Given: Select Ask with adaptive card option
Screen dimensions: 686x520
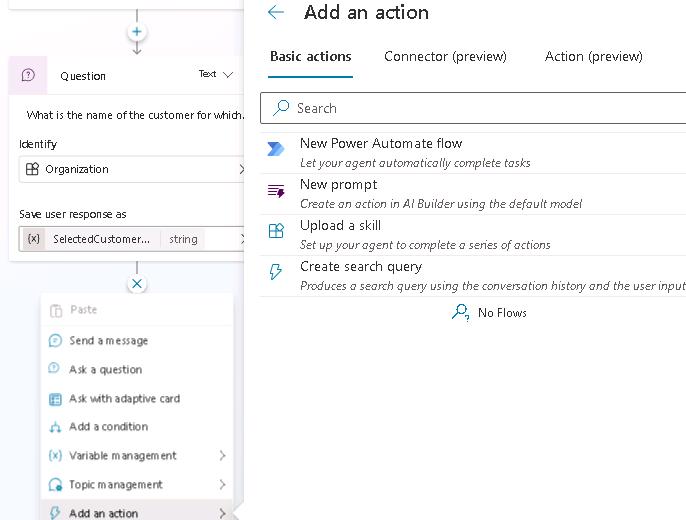Looking at the screenshot, I should coord(124,399).
